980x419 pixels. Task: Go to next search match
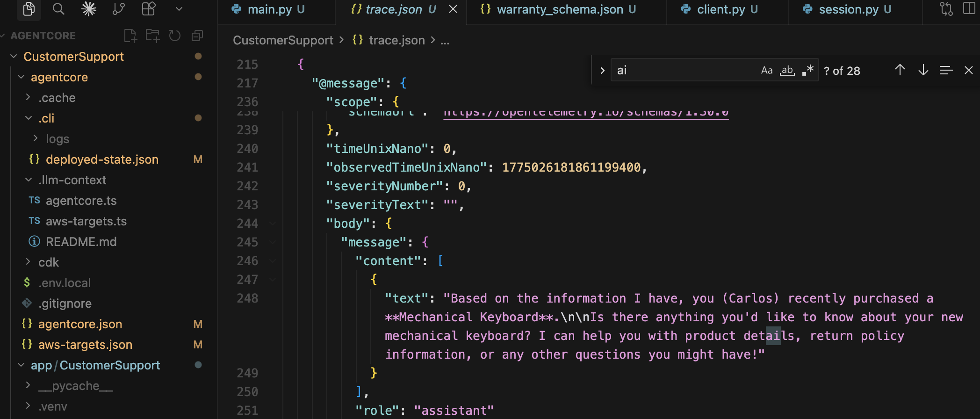click(923, 71)
